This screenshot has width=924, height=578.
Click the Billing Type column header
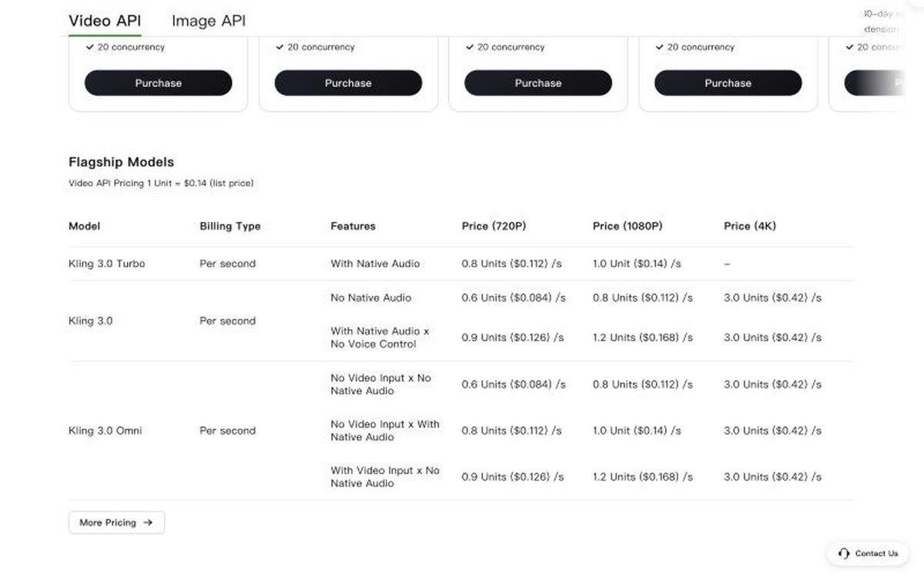(x=229, y=226)
